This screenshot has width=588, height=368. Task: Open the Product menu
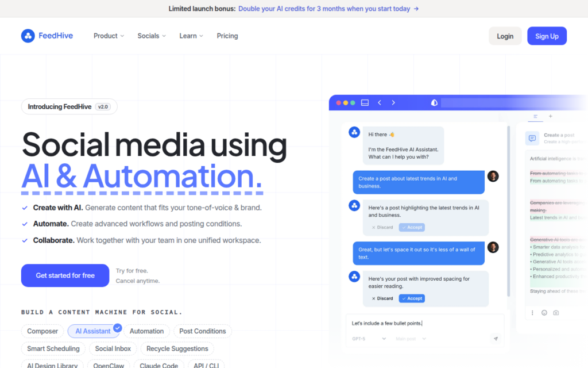pyautogui.click(x=109, y=36)
